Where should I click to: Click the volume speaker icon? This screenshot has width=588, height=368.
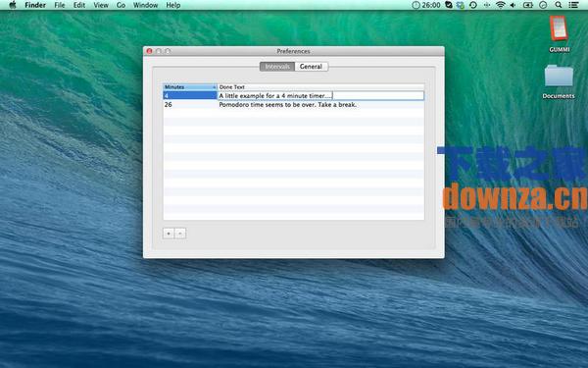[513, 5]
